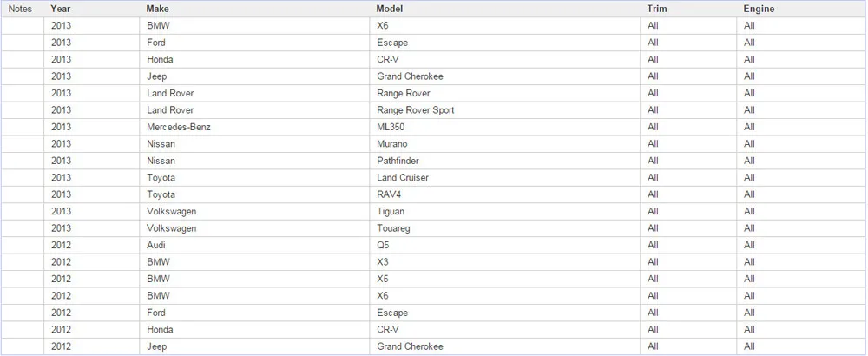Click the 2013 Jeep Grand Cherokee cell
This screenshot has height=356, width=868.
pyautogui.click(x=505, y=76)
